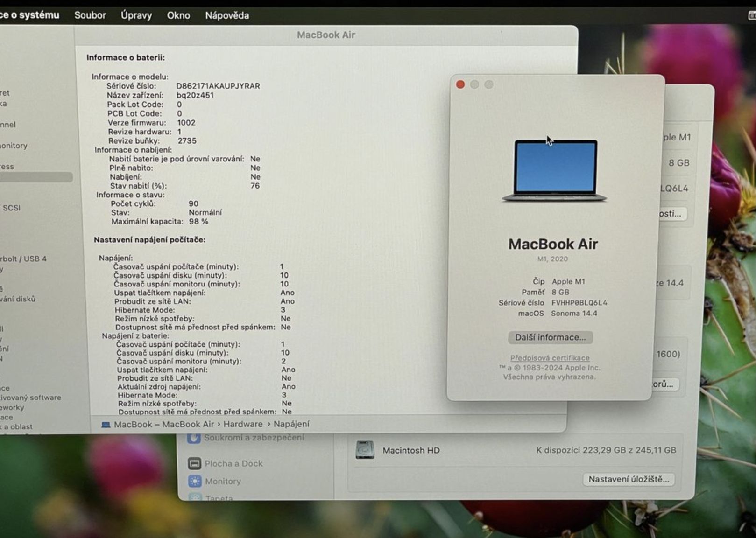Click K dispozici 223,29 GB storage text
The height and width of the screenshot is (538, 756).
(606, 450)
